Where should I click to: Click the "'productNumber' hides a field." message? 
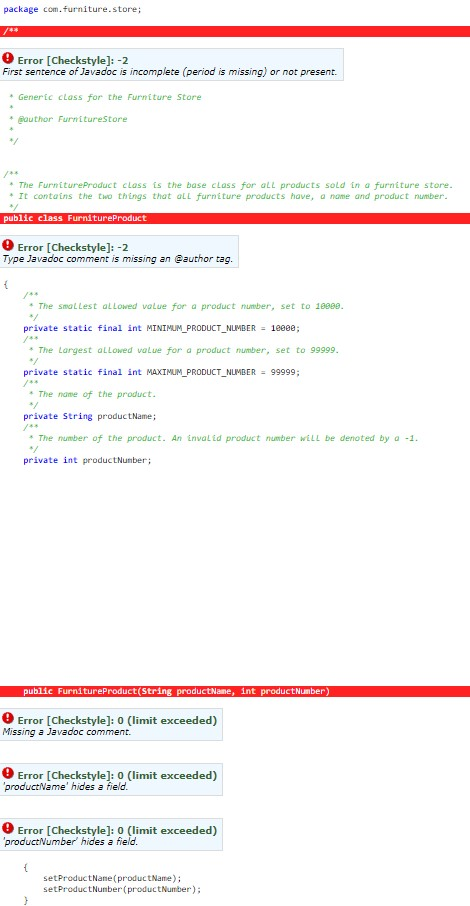coord(71,842)
